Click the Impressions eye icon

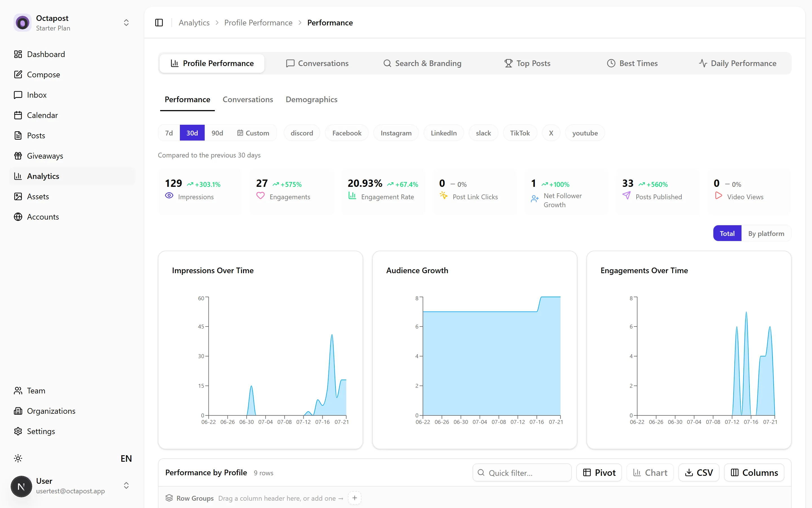coord(169,196)
